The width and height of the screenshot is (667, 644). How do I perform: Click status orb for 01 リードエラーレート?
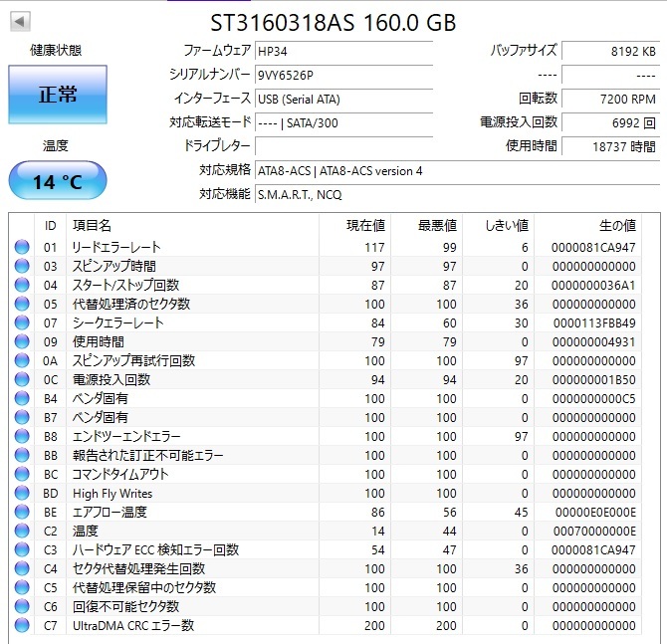coord(22,247)
